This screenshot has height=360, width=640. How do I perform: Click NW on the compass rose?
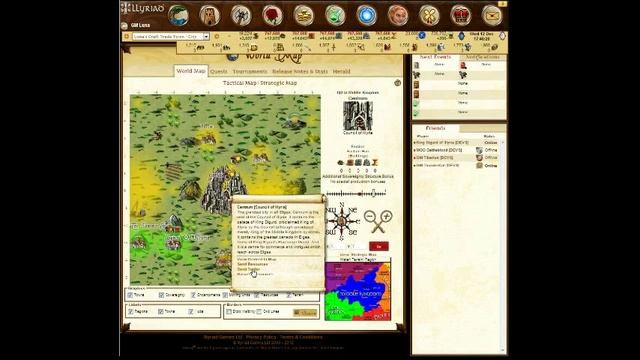(331, 210)
